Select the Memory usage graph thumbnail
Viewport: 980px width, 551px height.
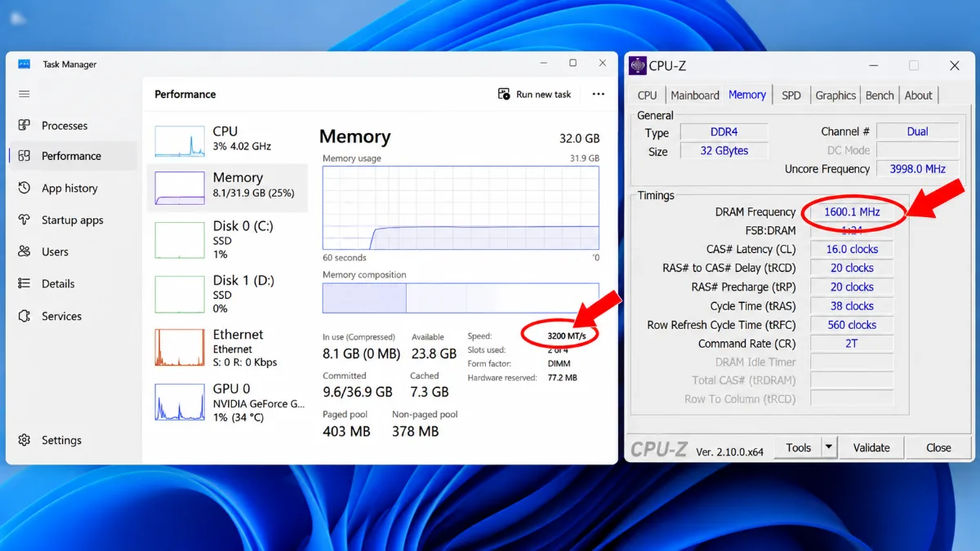(x=180, y=189)
